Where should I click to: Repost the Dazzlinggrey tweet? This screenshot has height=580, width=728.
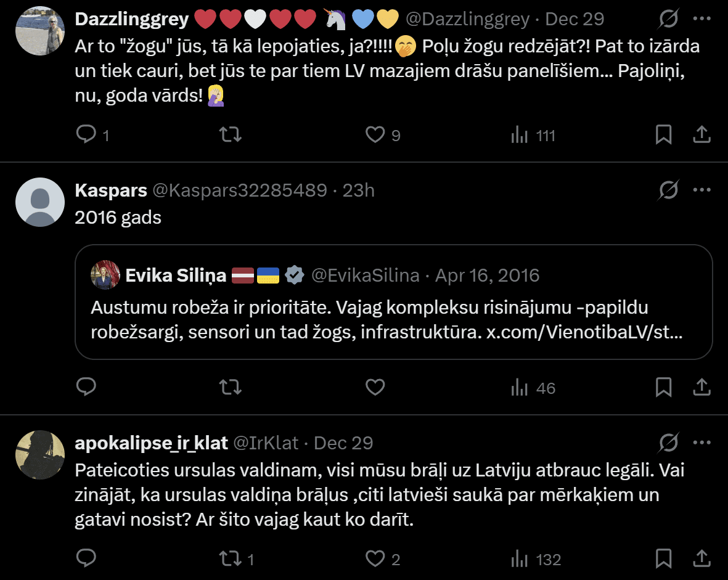pos(231,134)
